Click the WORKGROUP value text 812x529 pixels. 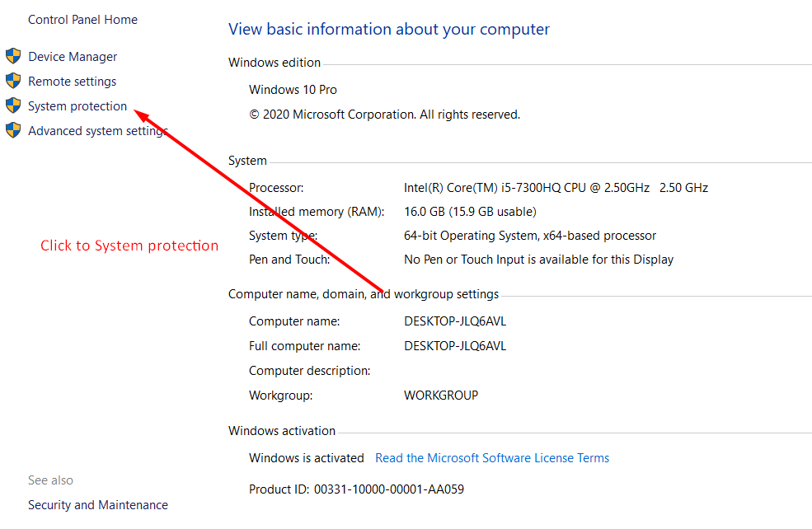[440, 396]
